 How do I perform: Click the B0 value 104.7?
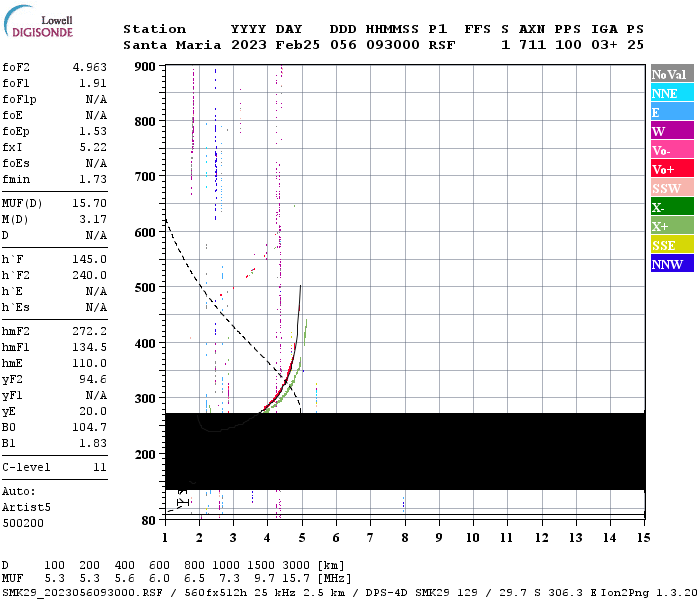[90, 428]
